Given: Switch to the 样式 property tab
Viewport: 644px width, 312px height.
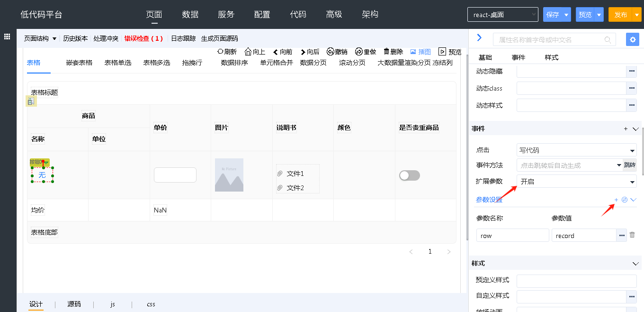Looking at the screenshot, I should coord(552,57).
